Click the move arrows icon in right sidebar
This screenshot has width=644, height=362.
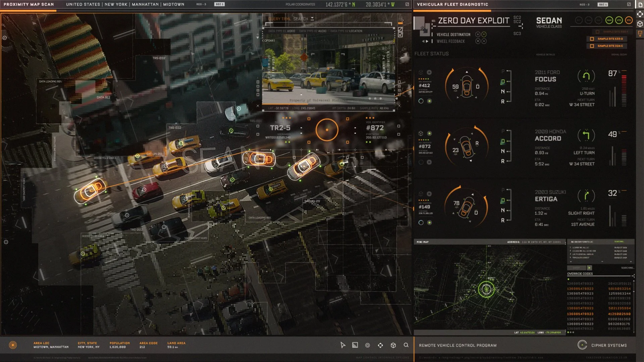640,14
